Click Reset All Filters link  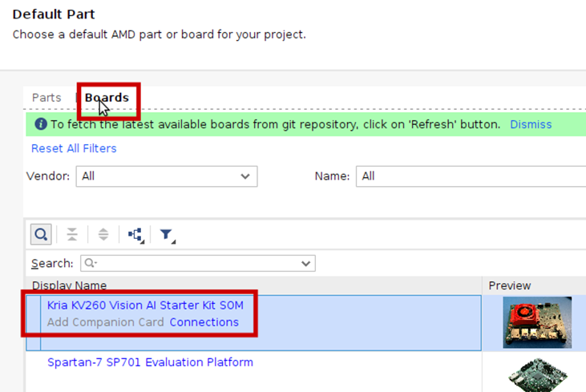pos(74,148)
